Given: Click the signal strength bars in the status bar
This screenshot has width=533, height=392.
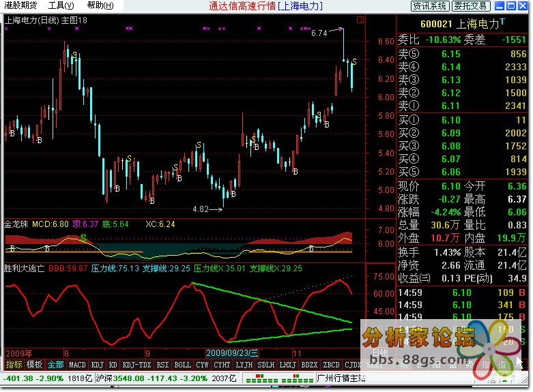Looking at the screenshot, I should tap(279, 378).
